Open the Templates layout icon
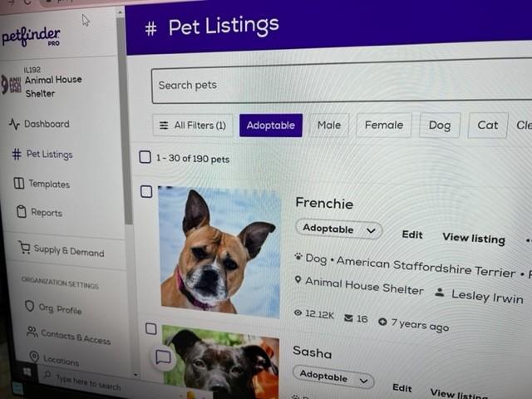 (x=18, y=183)
